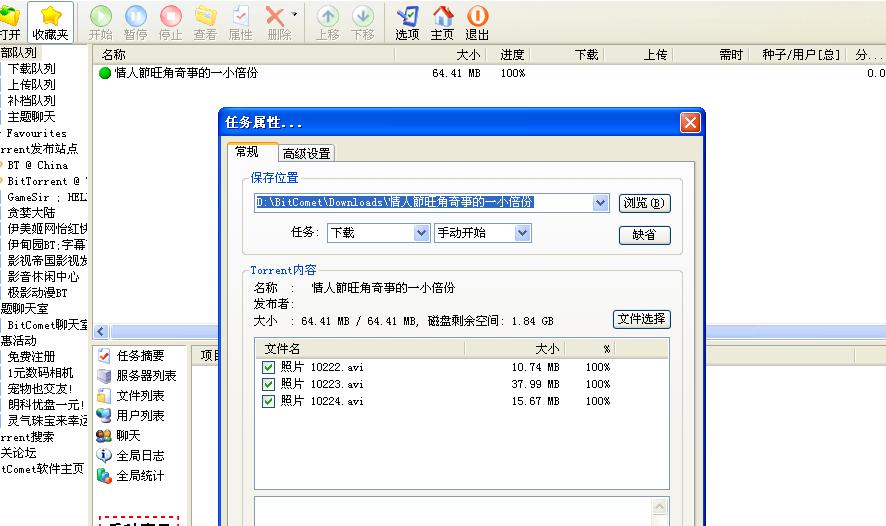886x526 pixels.
Task: Open the 手动开始 start mode dropdown
Action: click(x=522, y=233)
